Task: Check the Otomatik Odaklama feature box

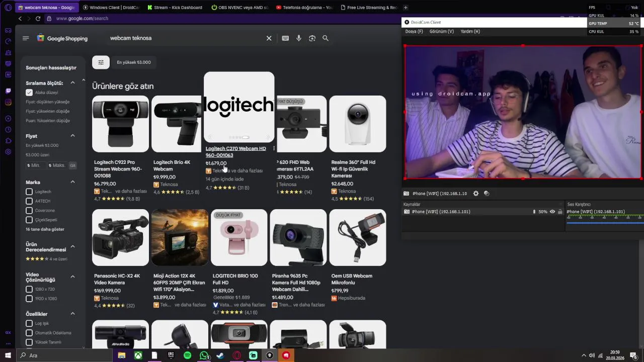Action: 29,333
